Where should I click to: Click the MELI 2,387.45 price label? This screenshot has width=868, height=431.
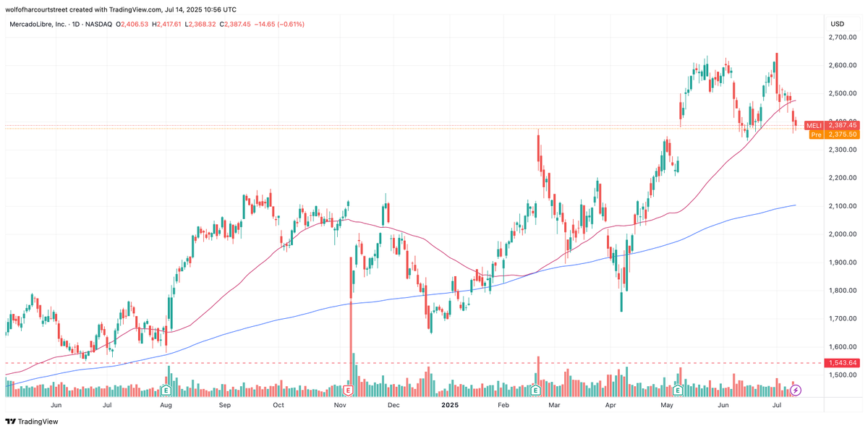pyautogui.click(x=833, y=125)
